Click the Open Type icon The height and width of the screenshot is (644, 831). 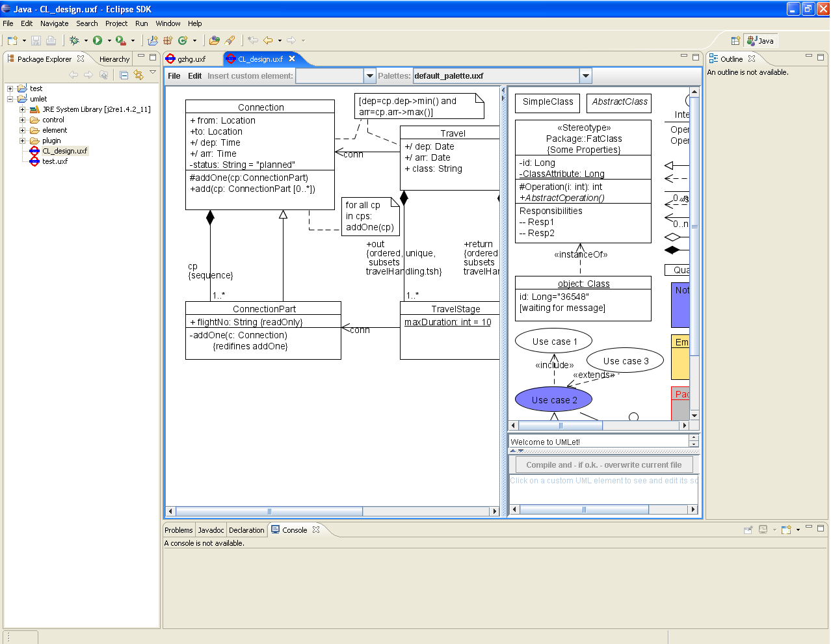215,40
